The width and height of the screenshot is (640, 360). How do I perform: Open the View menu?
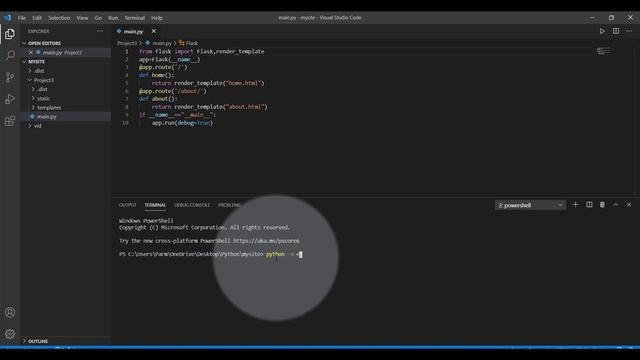coord(82,18)
